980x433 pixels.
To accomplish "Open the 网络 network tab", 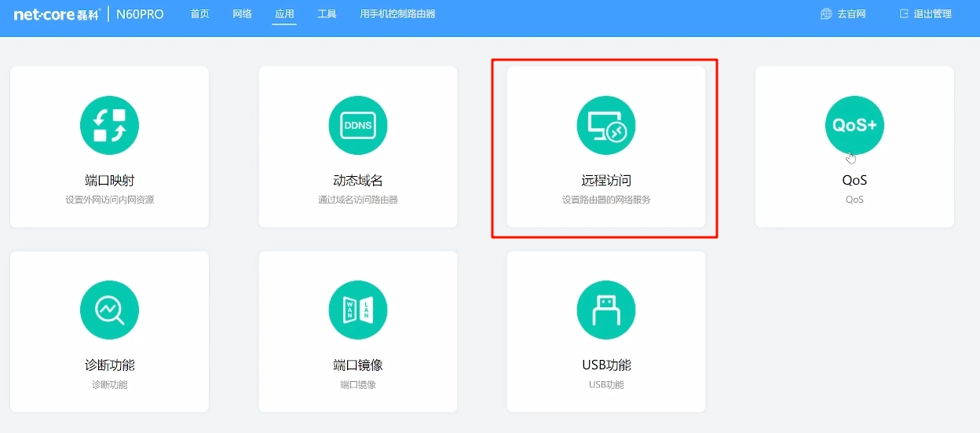I will point(243,14).
